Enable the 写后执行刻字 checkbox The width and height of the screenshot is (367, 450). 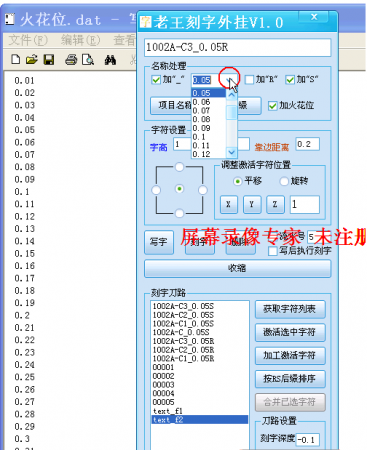click(273, 251)
